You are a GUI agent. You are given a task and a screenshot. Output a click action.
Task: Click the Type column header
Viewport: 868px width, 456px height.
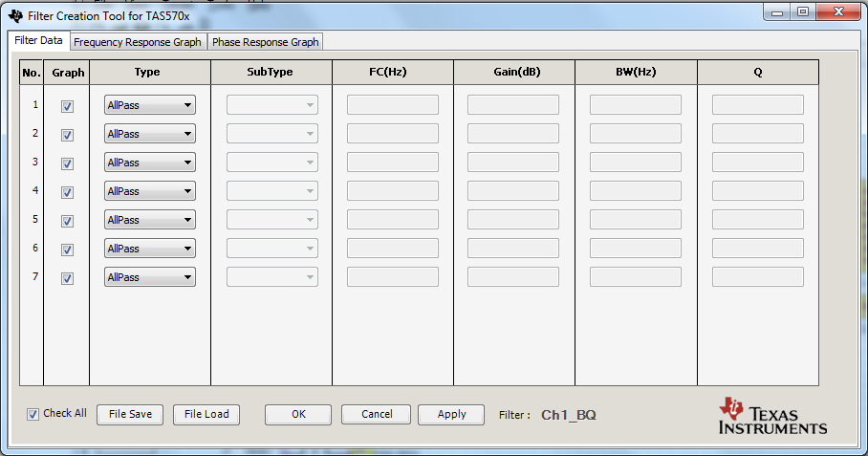point(150,73)
